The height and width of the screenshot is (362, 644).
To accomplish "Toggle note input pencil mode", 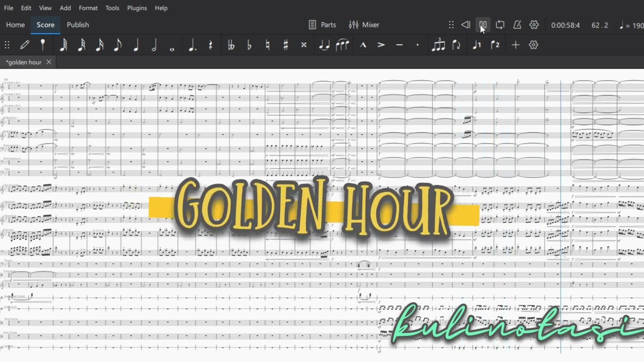I will coord(25,45).
